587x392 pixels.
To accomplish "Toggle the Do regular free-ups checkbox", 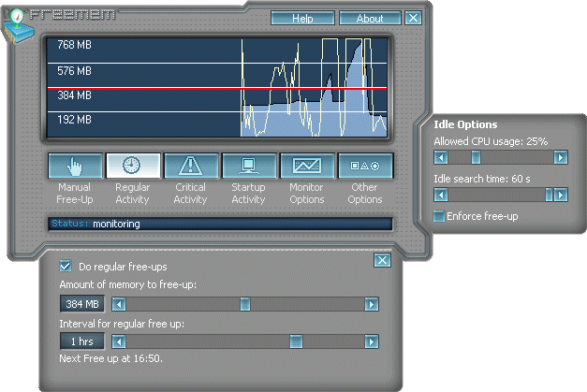I will click(66, 267).
